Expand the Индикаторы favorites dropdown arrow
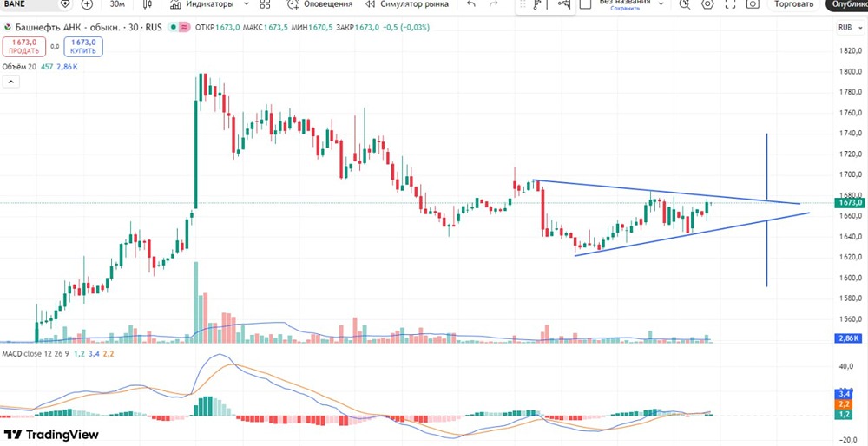Viewport: 868px width, 446px height. click(247, 3)
